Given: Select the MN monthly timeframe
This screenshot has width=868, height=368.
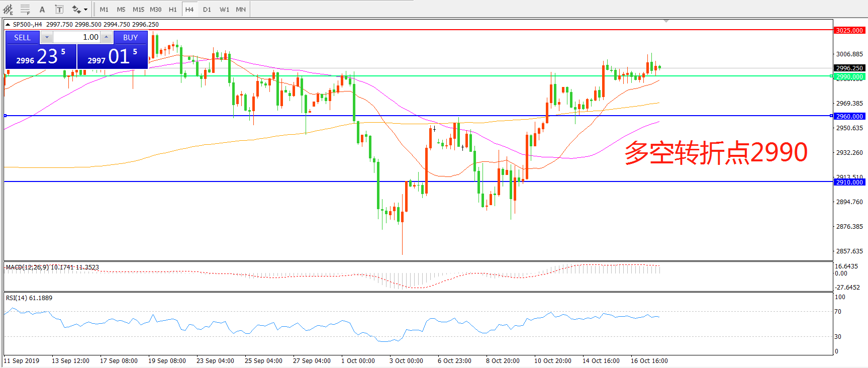Looking at the screenshot, I should point(241,10).
